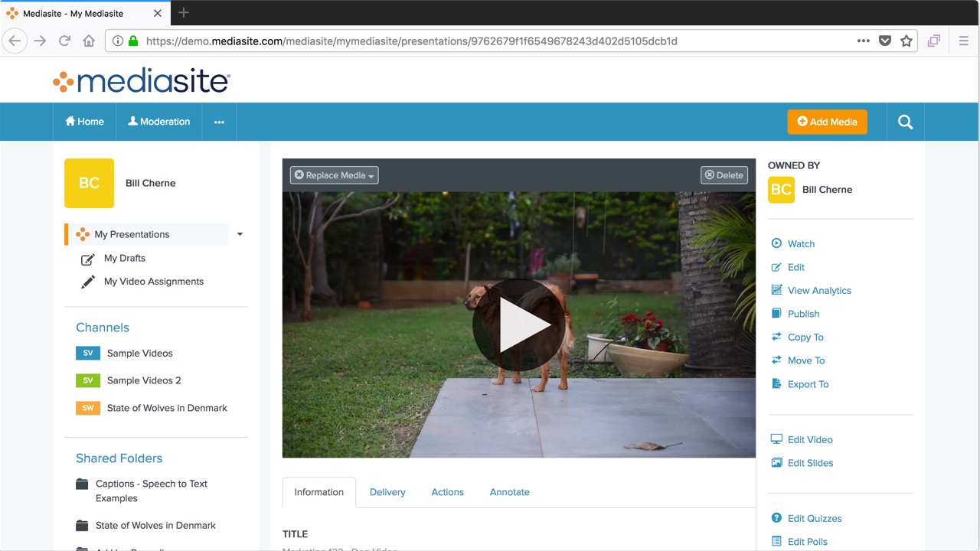
Task: Open the Replace Media dropdown
Action: click(335, 175)
